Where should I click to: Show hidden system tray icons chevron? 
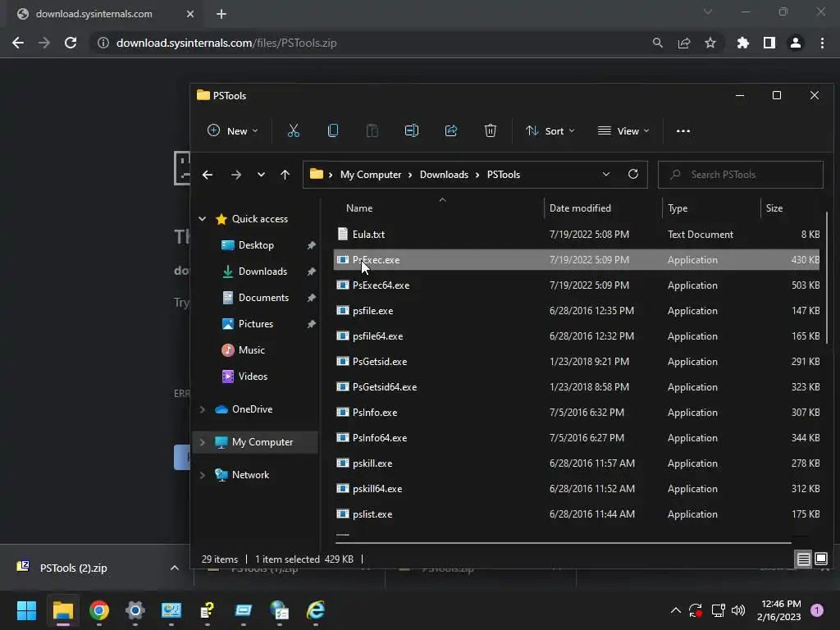[676, 610]
